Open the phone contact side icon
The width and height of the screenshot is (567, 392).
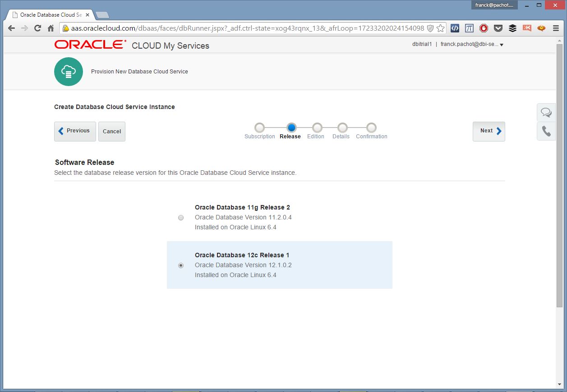pos(546,131)
